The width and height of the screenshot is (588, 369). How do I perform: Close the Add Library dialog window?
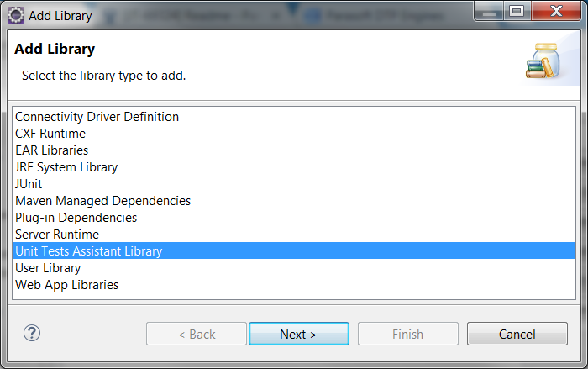tap(556, 11)
